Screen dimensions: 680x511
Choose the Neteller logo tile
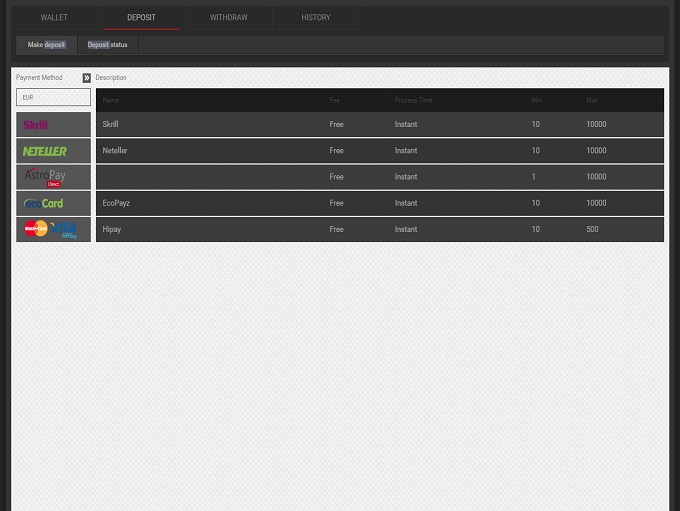[x=53, y=151]
